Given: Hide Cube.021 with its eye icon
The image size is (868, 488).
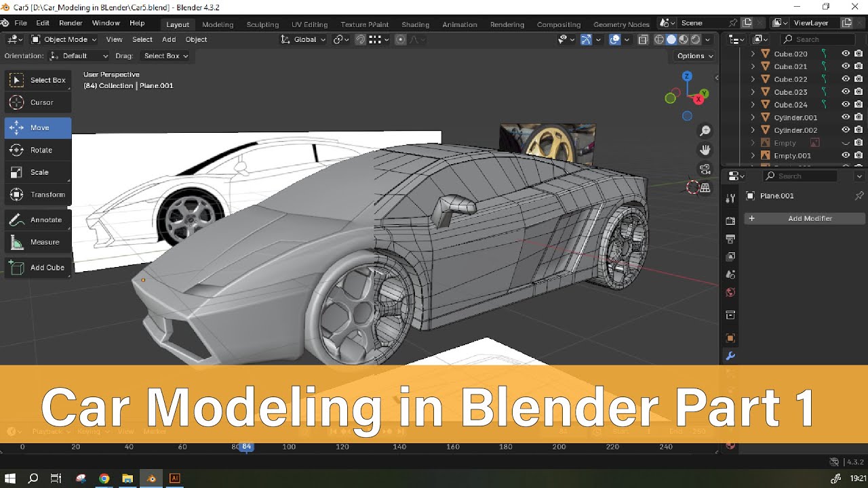Looking at the screenshot, I should pos(846,66).
